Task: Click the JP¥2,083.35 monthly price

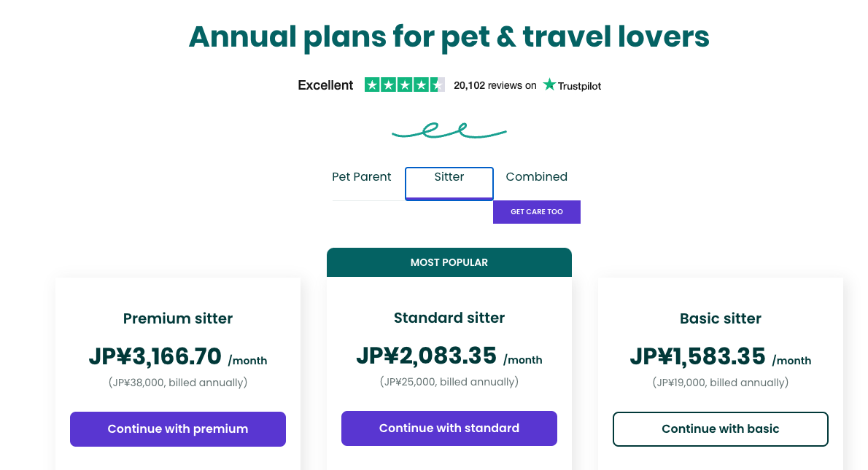Action: point(427,356)
